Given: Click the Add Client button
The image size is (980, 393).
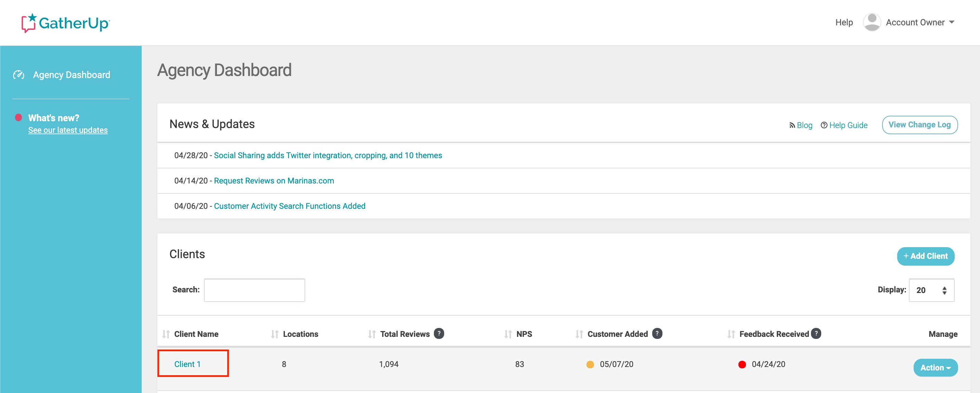Looking at the screenshot, I should tap(926, 256).
